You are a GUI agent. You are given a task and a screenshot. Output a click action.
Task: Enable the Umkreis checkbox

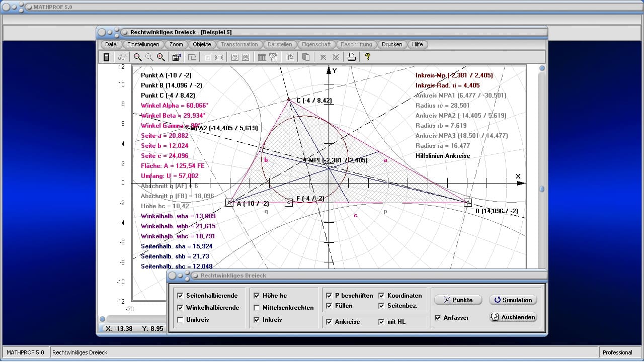(181, 320)
